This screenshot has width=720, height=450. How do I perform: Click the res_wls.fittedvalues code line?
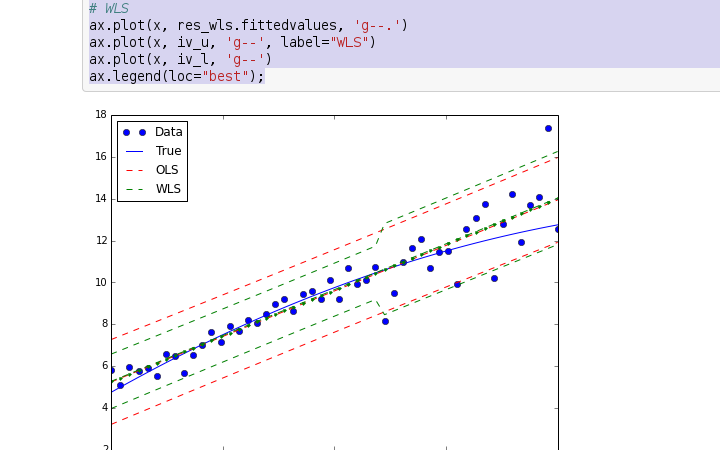point(248,25)
